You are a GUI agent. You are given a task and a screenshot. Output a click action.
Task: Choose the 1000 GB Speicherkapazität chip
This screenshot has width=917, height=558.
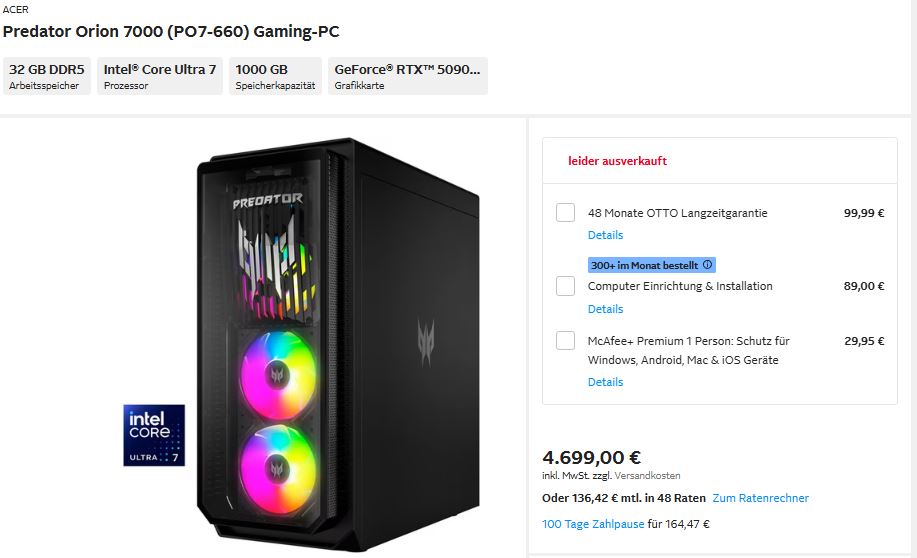pyautogui.click(x=275, y=76)
